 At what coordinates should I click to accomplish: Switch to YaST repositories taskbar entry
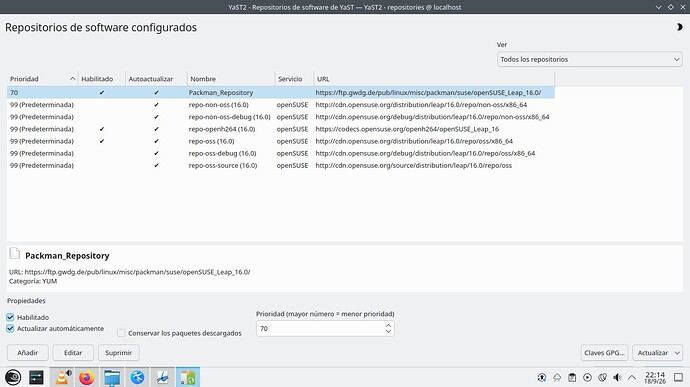[x=188, y=377]
